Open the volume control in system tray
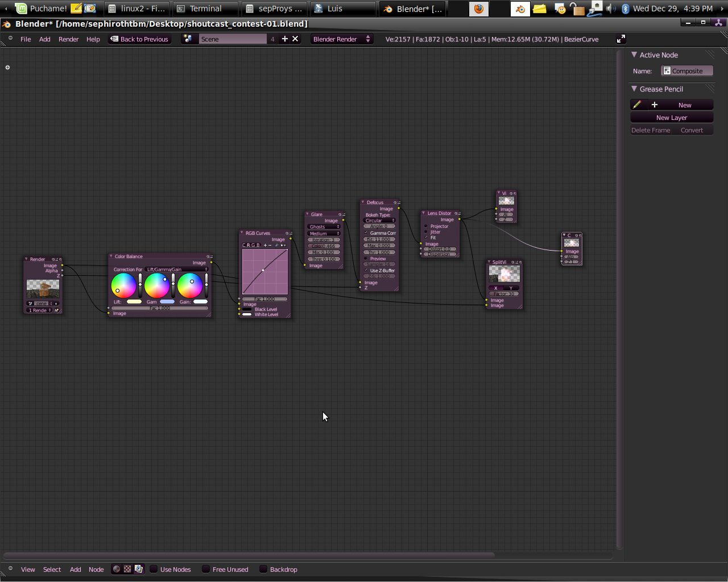Image resolution: width=728 pixels, height=582 pixels. point(611,9)
